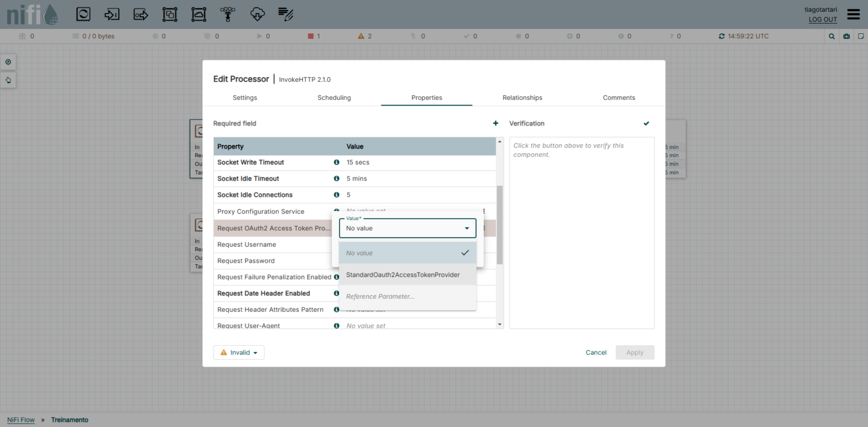Open the global hamburger menu
The image size is (868, 427).
[x=853, y=14]
